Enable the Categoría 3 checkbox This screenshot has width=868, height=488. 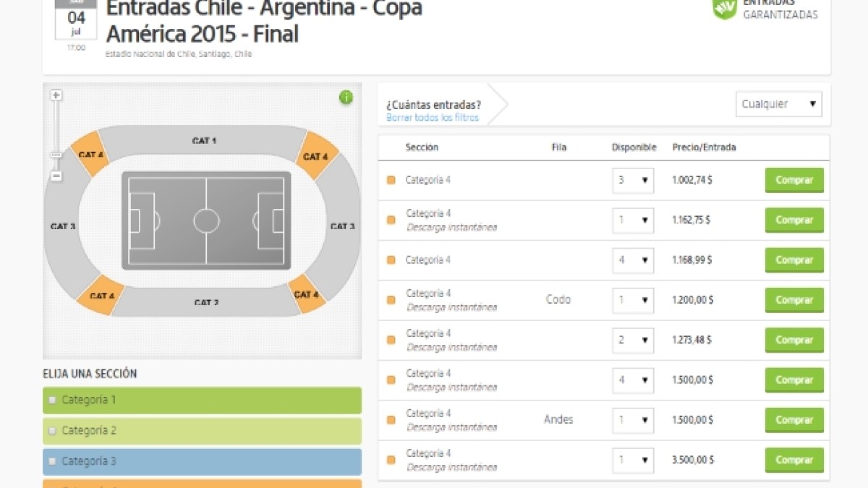click(x=52, y=461)
